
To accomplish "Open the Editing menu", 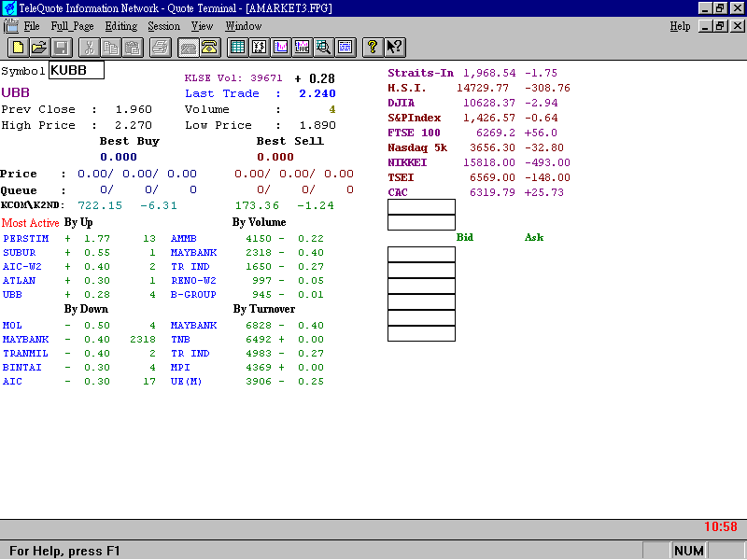I will [121, 26].
